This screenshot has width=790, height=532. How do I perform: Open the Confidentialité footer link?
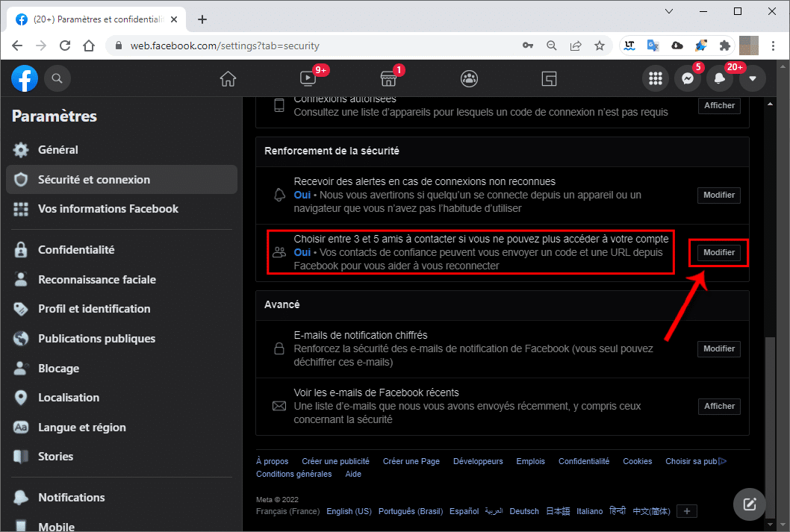pos(584,462)
